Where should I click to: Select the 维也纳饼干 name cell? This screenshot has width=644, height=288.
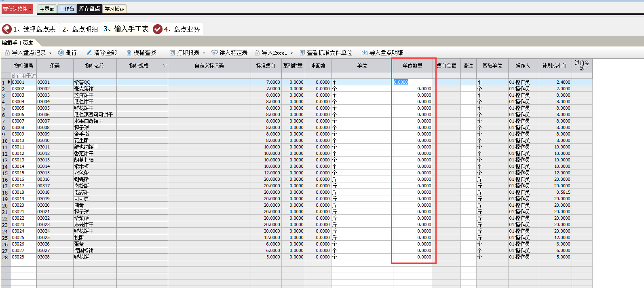(x=95, y=147)
